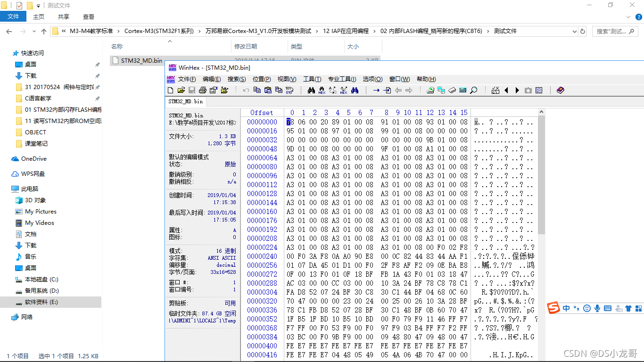Click the New file icon in WinHex toolbar

point(171,90)
